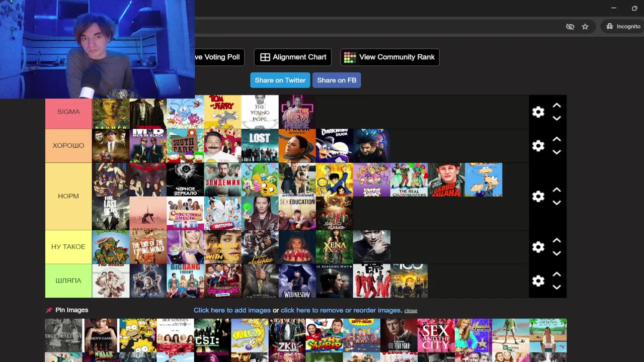Open settings gear for ШЛЯПА tier
Viewport: 644px width, 362px height.
pos(538,281)
